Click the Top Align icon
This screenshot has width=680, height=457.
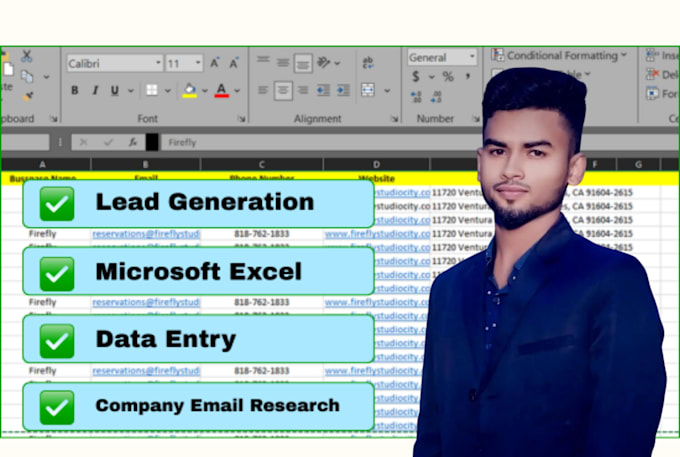pos(263,60)
